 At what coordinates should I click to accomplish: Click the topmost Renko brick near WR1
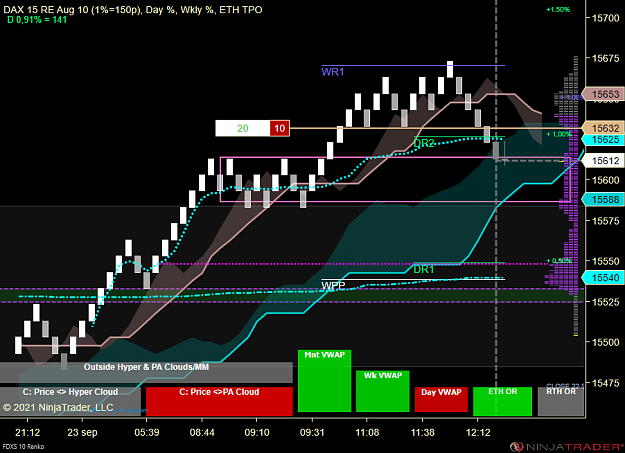coord(450,69)
